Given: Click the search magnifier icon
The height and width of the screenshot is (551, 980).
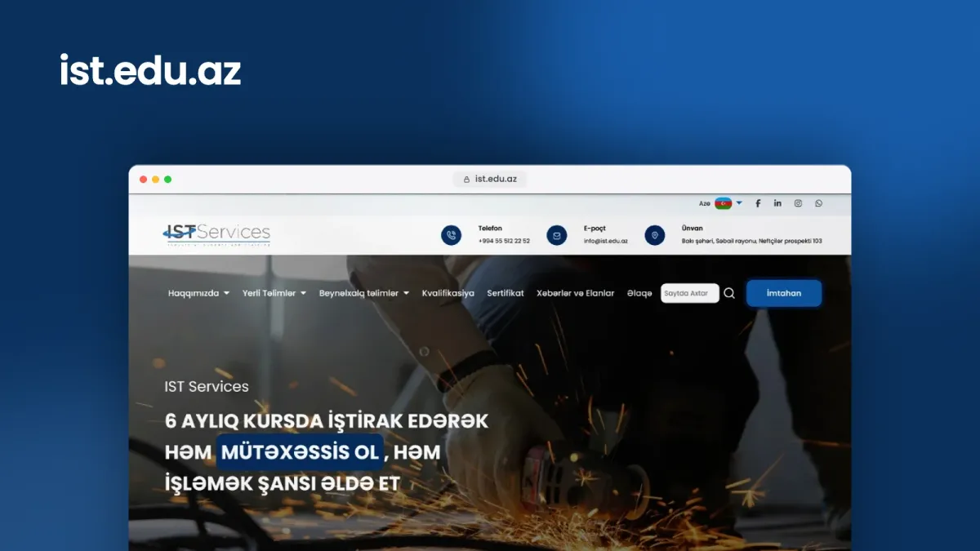Looking at the screenshot, I should [729, 293].
